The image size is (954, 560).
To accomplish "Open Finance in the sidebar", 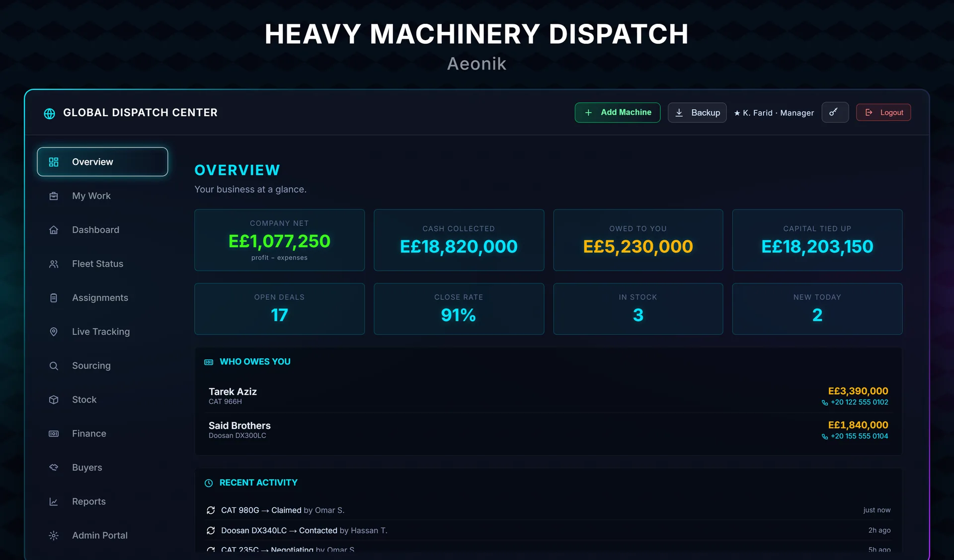I will point(102,434).
